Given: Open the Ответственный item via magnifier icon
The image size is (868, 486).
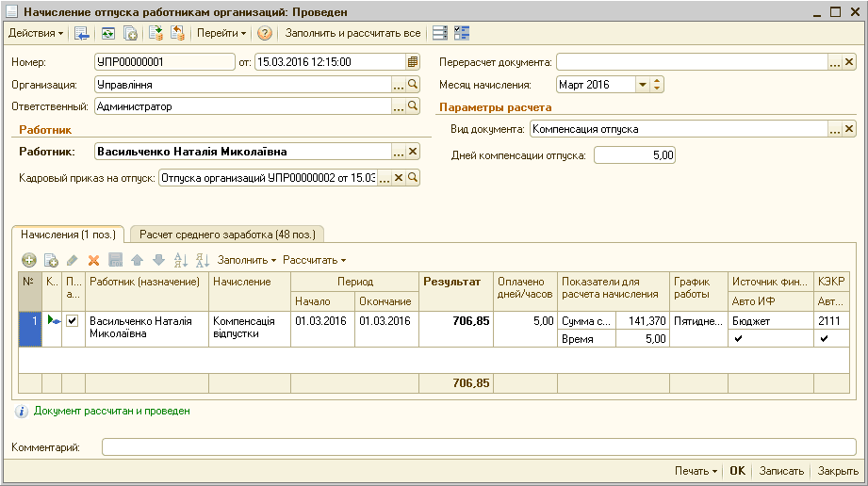Looking at the screenshot, I should [x=413, y=106].
